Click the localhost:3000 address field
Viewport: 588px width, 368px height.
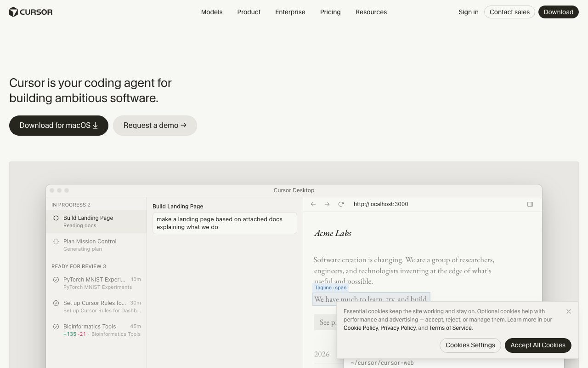point(381,204)
